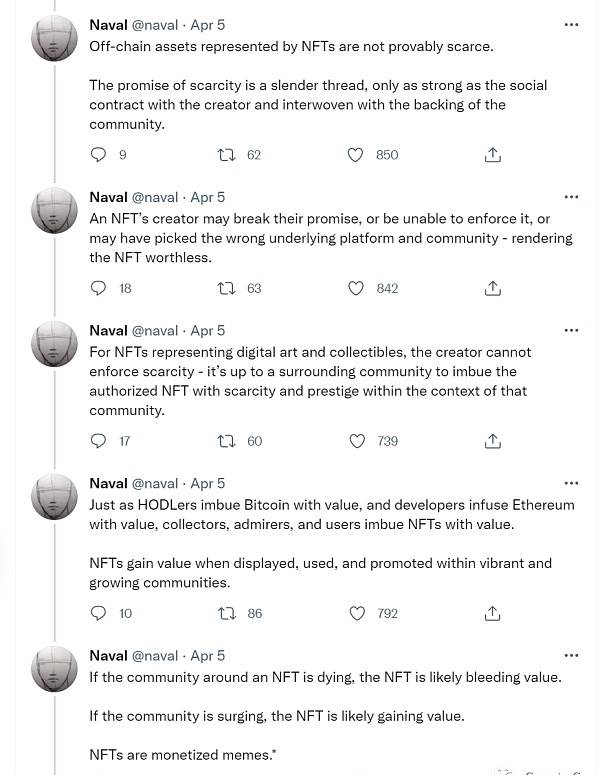Open replies on the tweet with 18 comments
The image size is (600, 775).
pyautogui.click(x=98, y=288)
